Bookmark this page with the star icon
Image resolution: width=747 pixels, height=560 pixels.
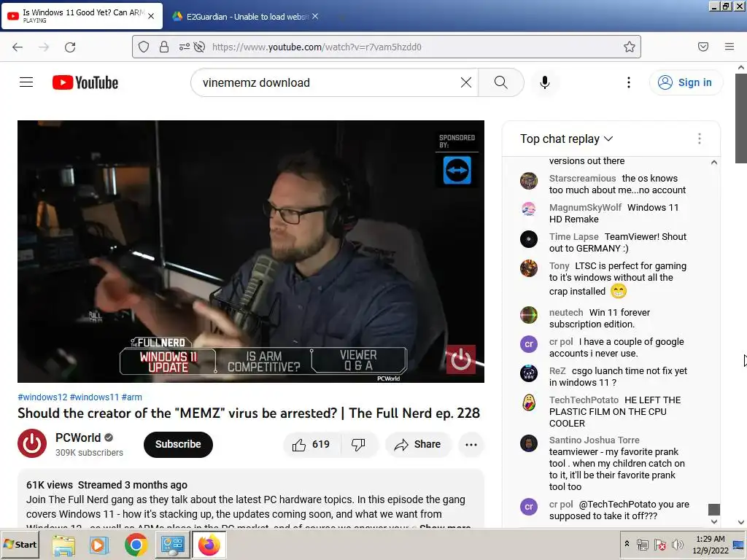point(630,47)
